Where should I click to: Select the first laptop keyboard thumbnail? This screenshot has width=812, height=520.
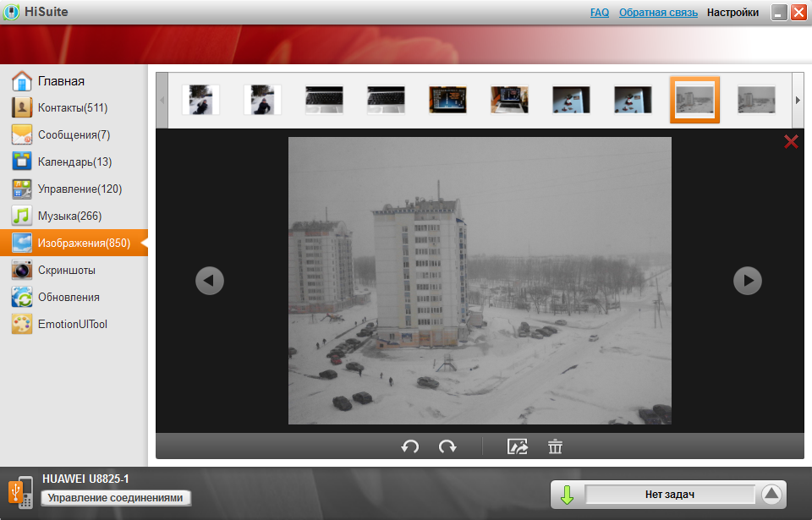coord(324,100)
